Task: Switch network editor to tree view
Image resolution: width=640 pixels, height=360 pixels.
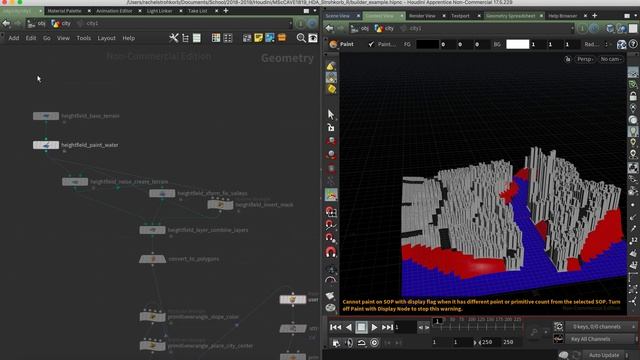Action: (185, 38)
